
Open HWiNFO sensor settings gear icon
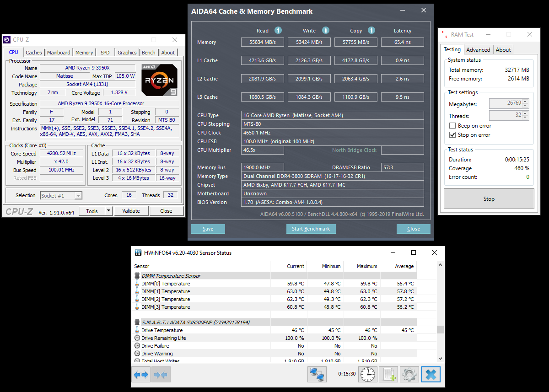tap(410, 375)
